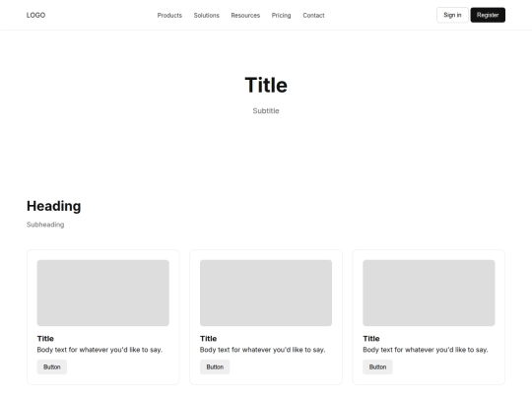
Task: Select the first card's image placeholder
Action: pos(103,293)
